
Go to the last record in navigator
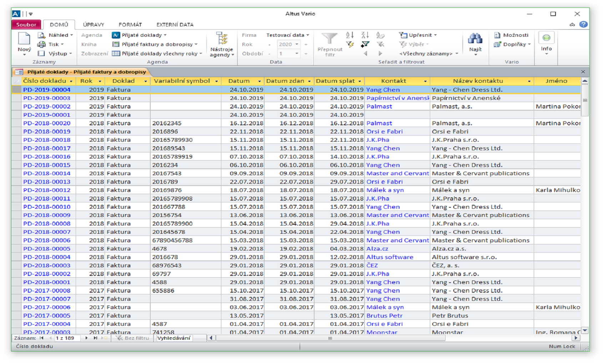point(95,338)
